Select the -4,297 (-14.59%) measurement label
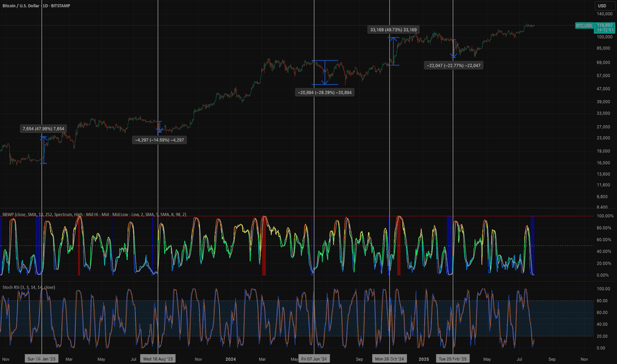 click(160, 140)
